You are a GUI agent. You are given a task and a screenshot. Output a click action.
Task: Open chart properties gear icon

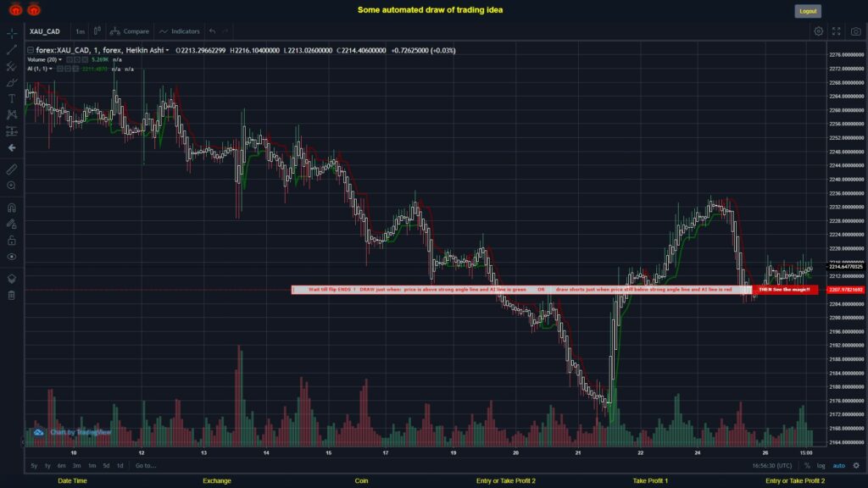coord(818,31)
